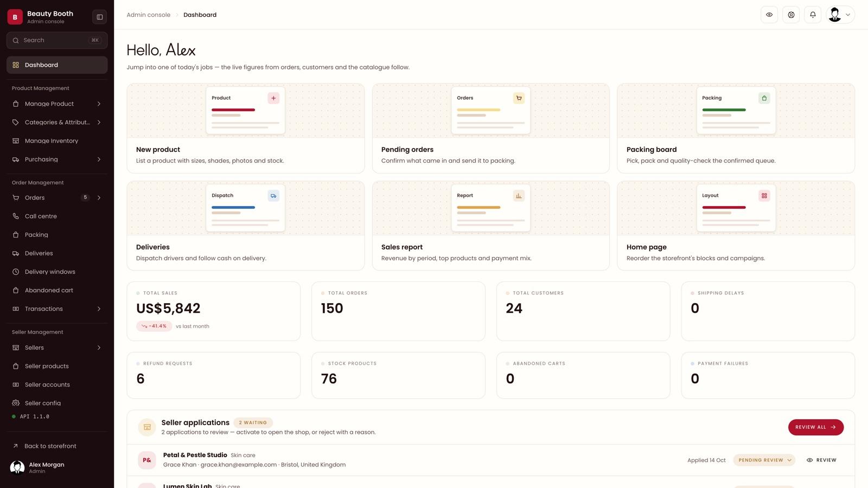868x488 pixels.
Task: Open Manage Inventory from the sidebar
Action: [x=57, y=141]
